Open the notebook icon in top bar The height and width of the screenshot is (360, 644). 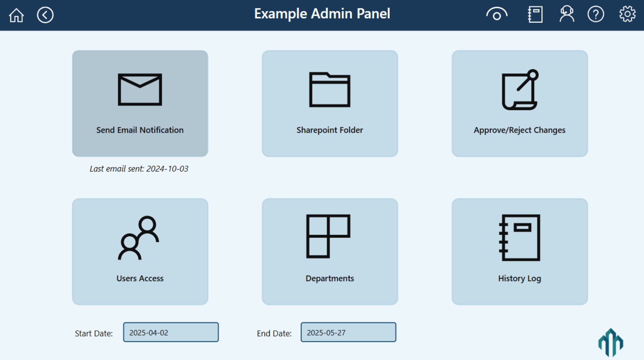coord(535,14)
